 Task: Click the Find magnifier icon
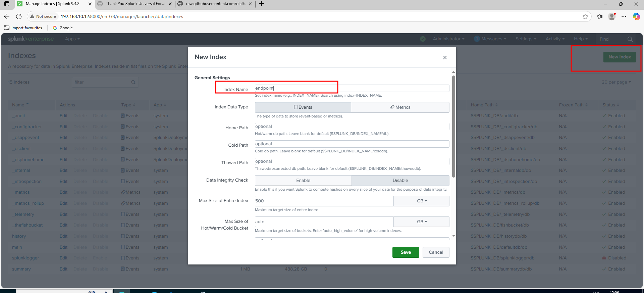click(x=630, y=39)
